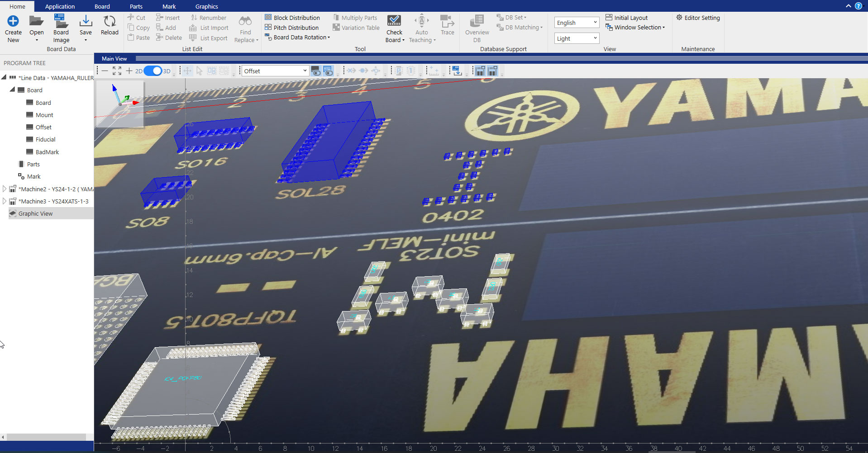The height and width of the screenshot is (453, 868).
Task: Zoom out with the minus icon
Action: (x=105, y=71)
